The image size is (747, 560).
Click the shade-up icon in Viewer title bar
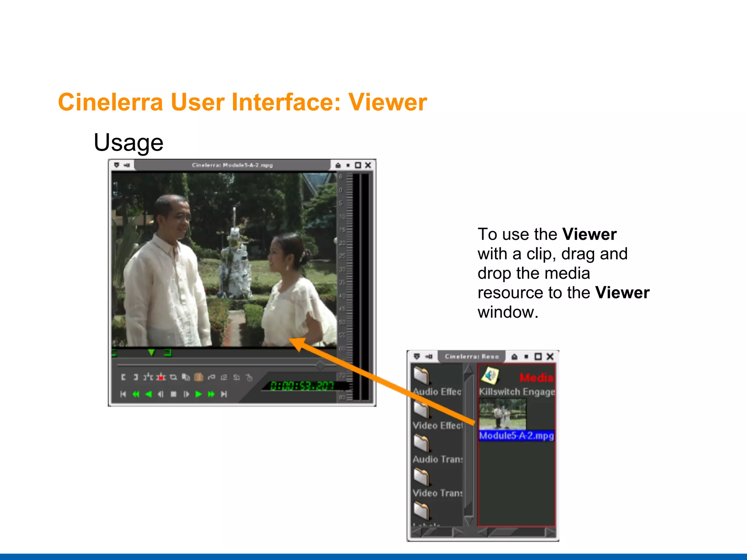click(x=338, y=165)
